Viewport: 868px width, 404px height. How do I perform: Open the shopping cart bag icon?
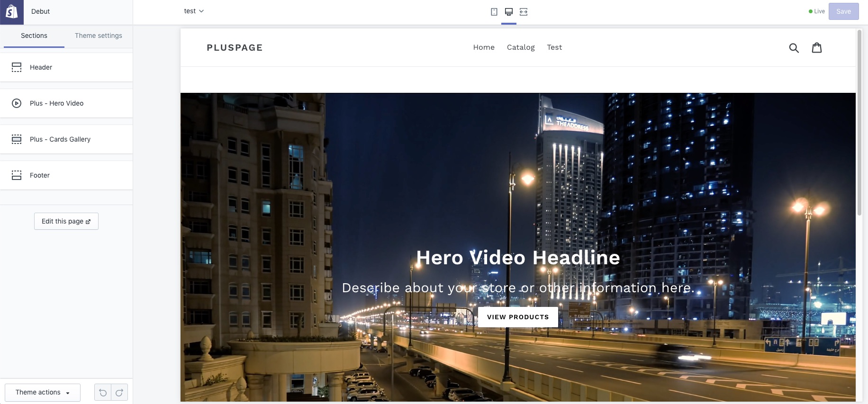tap(817, 48)
